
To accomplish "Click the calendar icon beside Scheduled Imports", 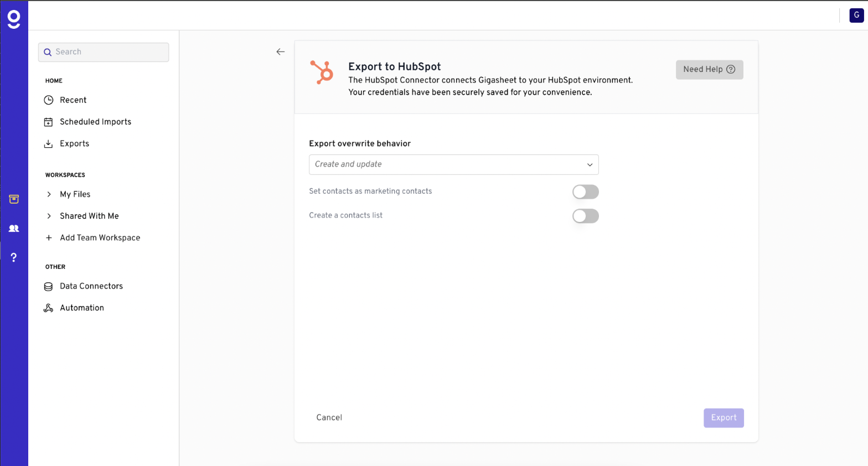I will (x=49, y=122).
